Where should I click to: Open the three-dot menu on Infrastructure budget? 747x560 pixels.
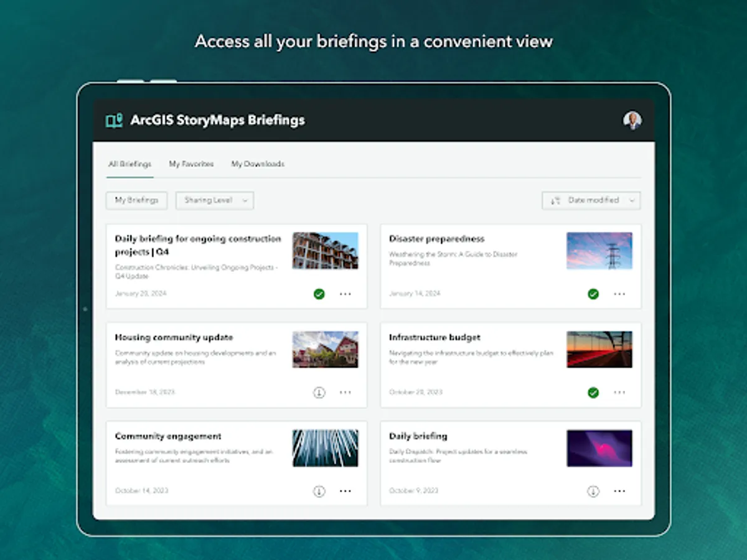(619, 392)
